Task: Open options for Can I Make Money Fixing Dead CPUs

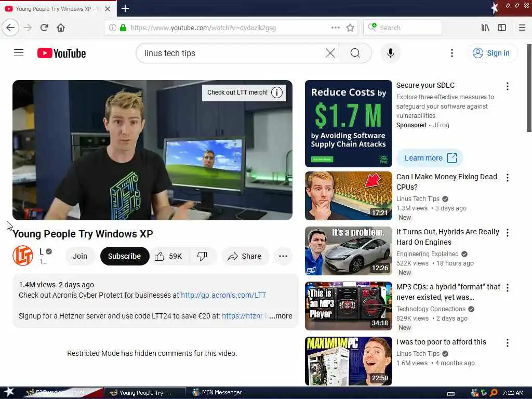Action: pos(508,178)
